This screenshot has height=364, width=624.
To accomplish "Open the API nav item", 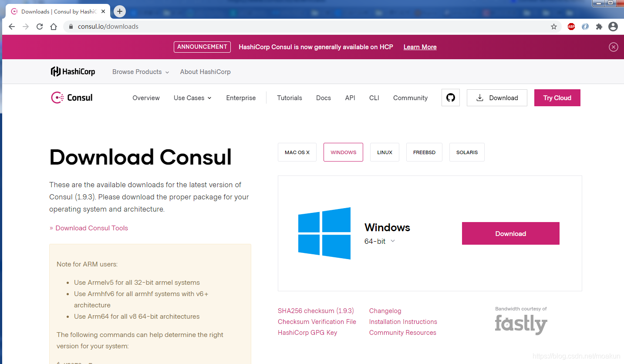I will click(x=350, y=98).
